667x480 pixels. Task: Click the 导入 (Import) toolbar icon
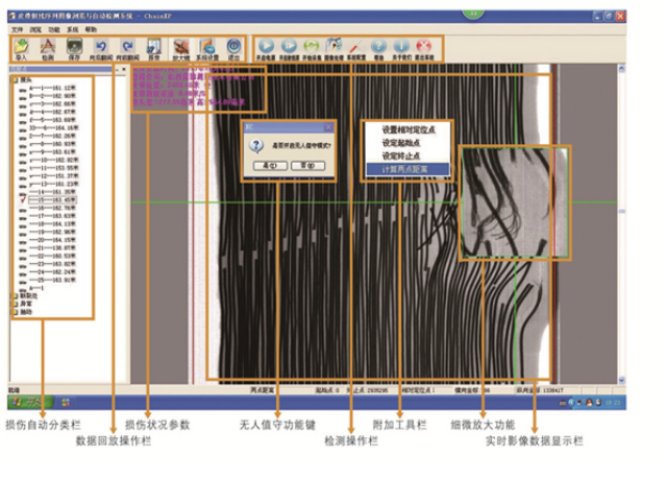tap(21, 49)
